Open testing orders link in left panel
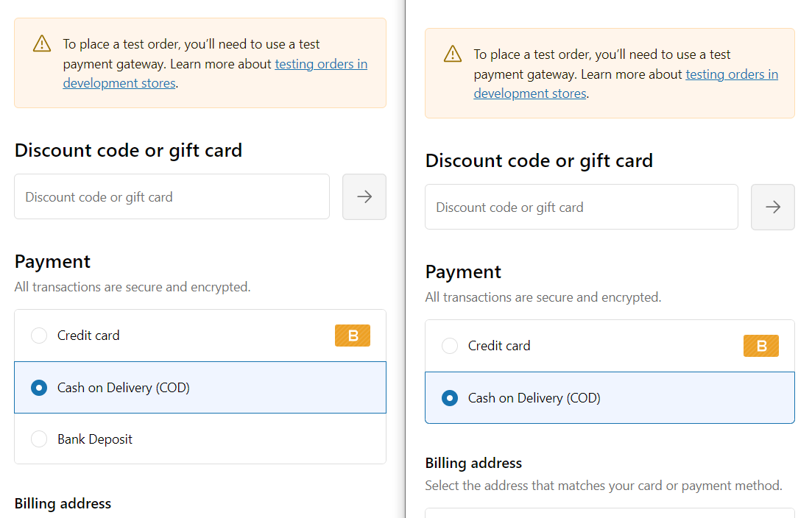This screenshot has height=518, width=812. tap(321, 64)
